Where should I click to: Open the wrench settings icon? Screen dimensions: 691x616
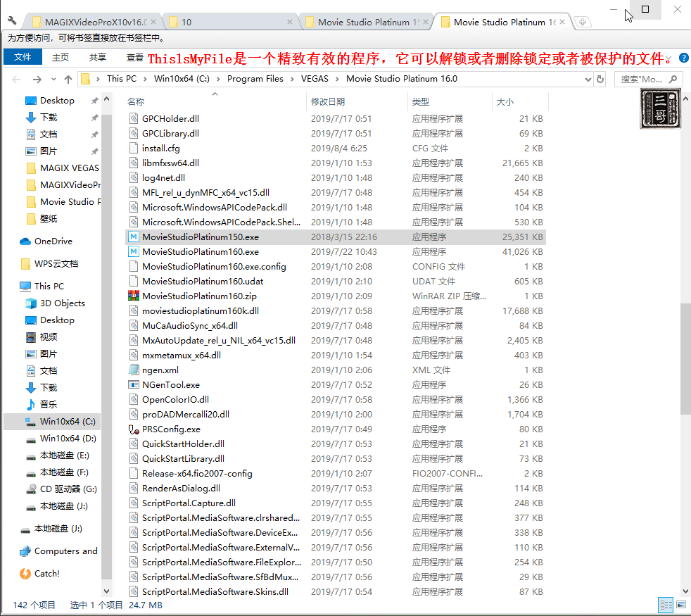(x=12, y=20)
